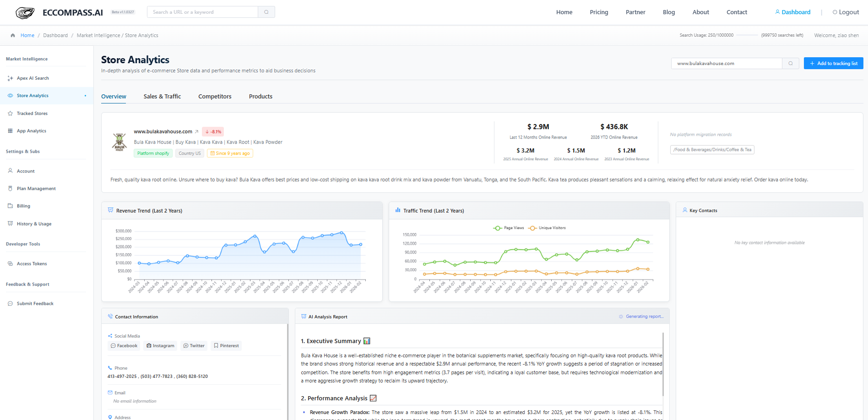Click the Contact Information phone icon
Image resolution: width=868 pixels, height=420 pixels.
[x=110, y=317]
